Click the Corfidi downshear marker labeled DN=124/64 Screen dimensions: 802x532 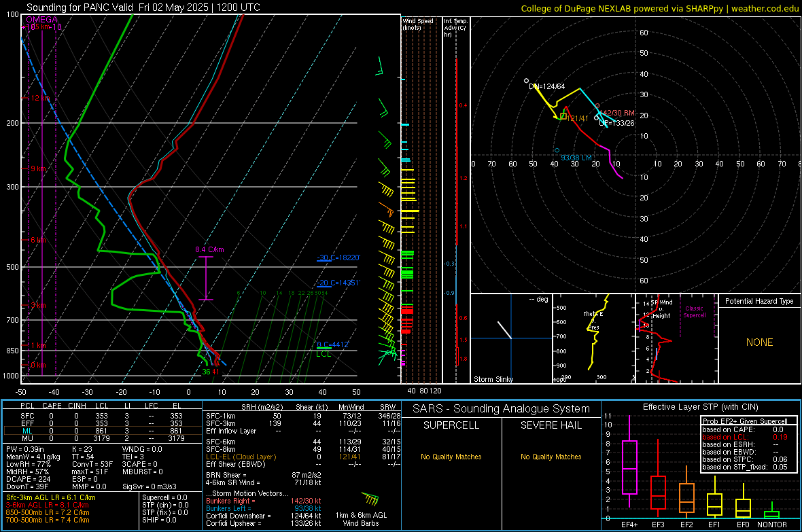click(x=526, y=81)
